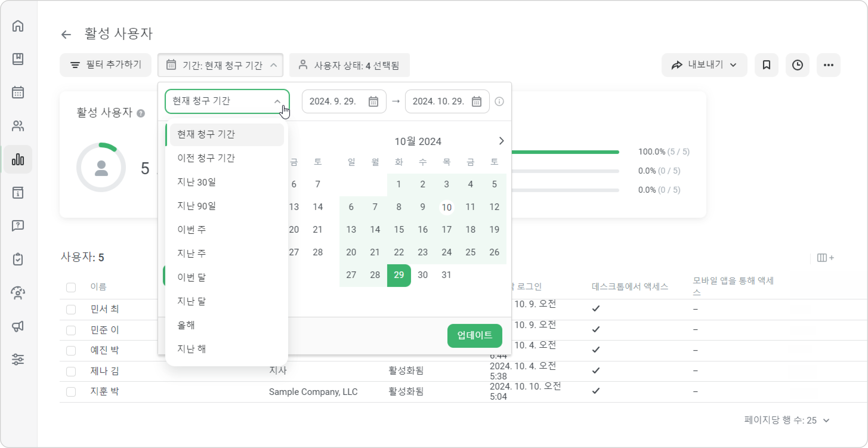This screenshot has height=448, width=868.
Task: Click the add columns icon above table
Action: click(x=825, y=258)
